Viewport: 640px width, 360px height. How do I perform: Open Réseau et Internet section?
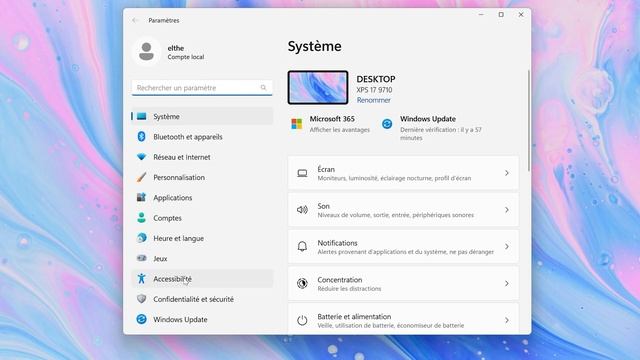pyautogui.click(x=202, y=157)
